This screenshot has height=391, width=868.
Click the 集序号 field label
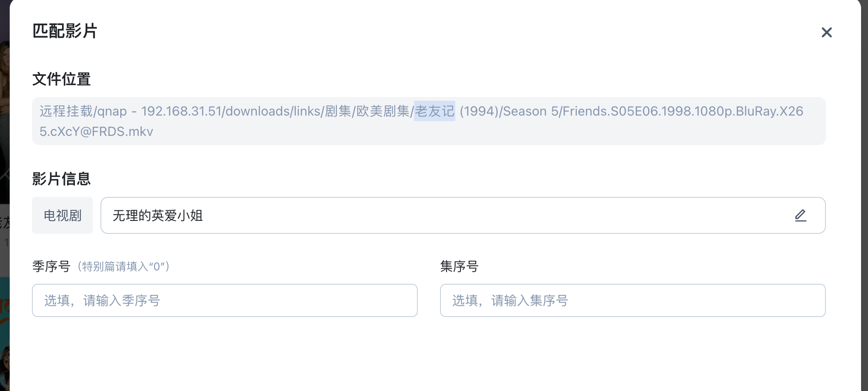[459, 266]
